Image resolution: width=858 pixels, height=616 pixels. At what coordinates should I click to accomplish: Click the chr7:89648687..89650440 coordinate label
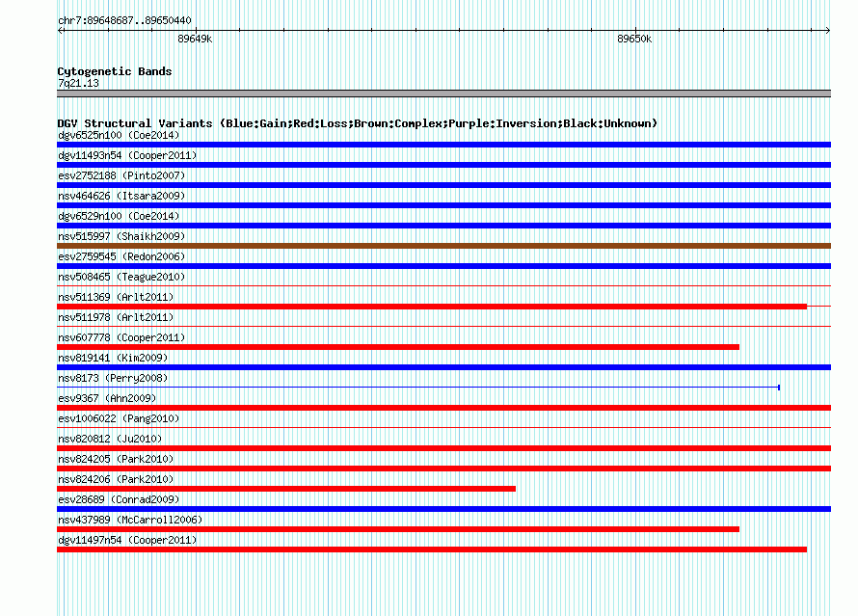124,20
